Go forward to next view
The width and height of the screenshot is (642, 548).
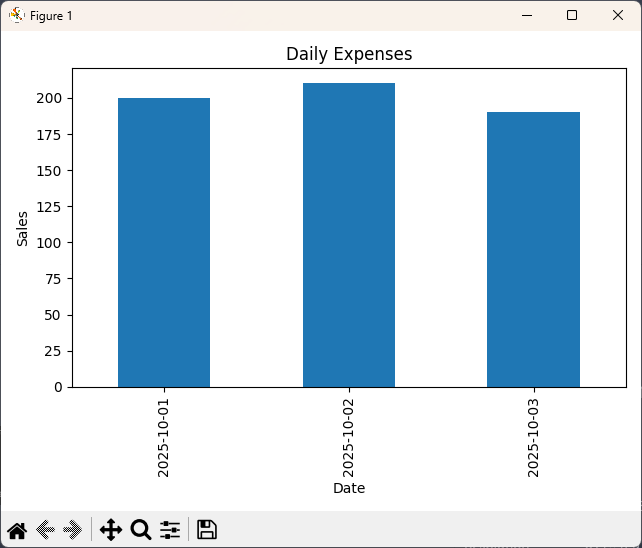click(x=72, y=530)
